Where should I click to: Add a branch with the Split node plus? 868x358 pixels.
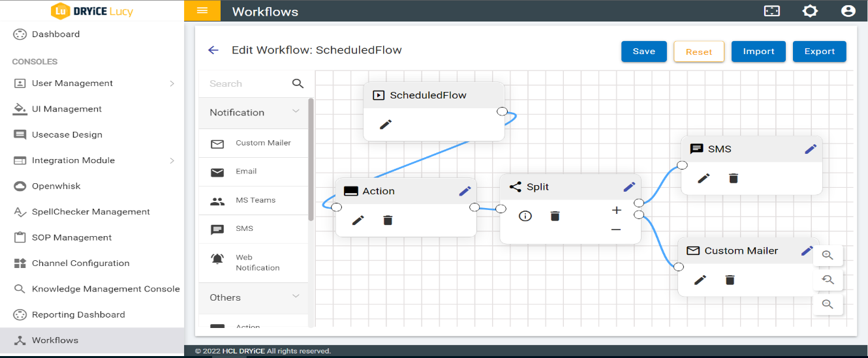[x=616, y=210]
